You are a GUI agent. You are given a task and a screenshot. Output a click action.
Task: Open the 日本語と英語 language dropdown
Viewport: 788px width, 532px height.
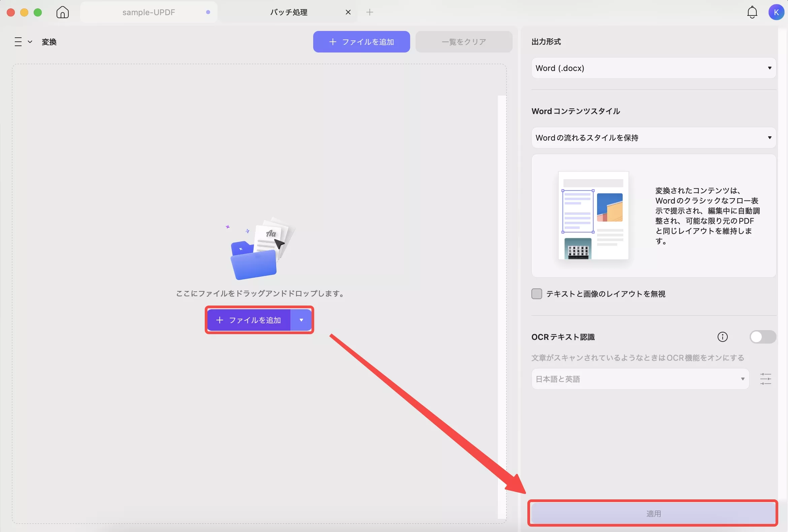coord(639,379)
